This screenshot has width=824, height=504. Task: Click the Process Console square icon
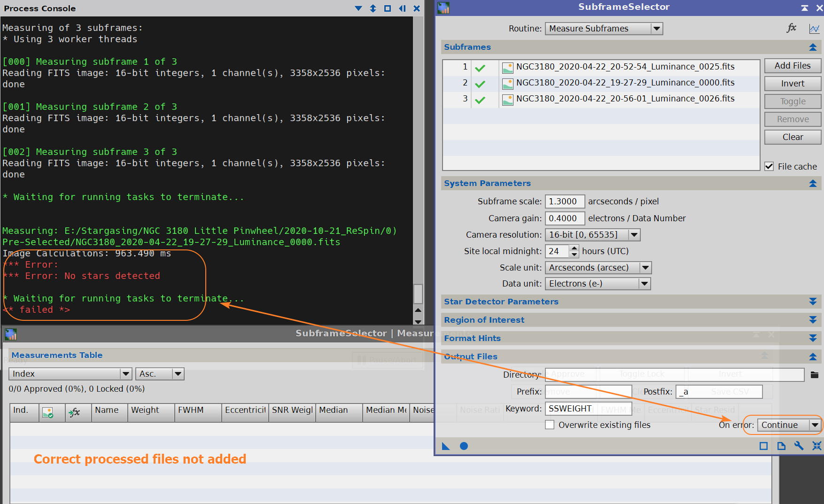388,8
